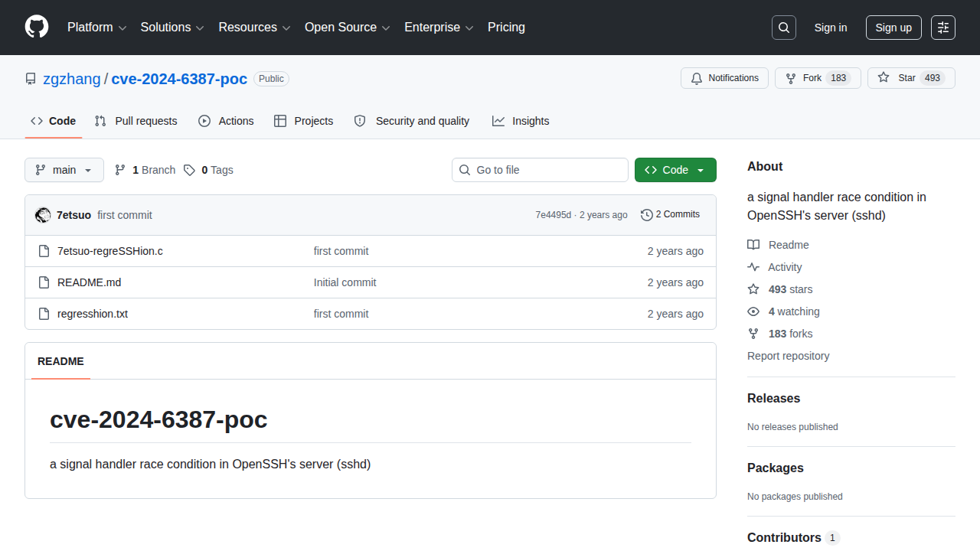
Task: Open the README.md file
Action: point(89,282)
